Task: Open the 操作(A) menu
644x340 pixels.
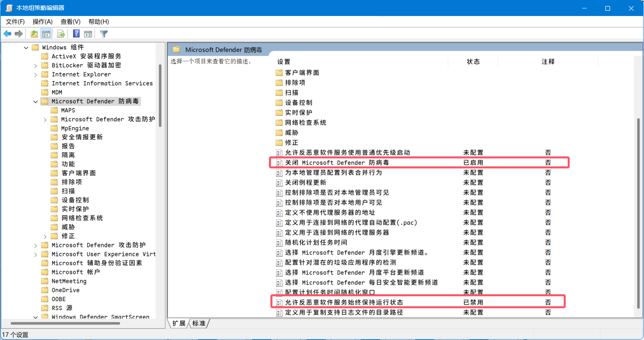Action: click(42, 22)
